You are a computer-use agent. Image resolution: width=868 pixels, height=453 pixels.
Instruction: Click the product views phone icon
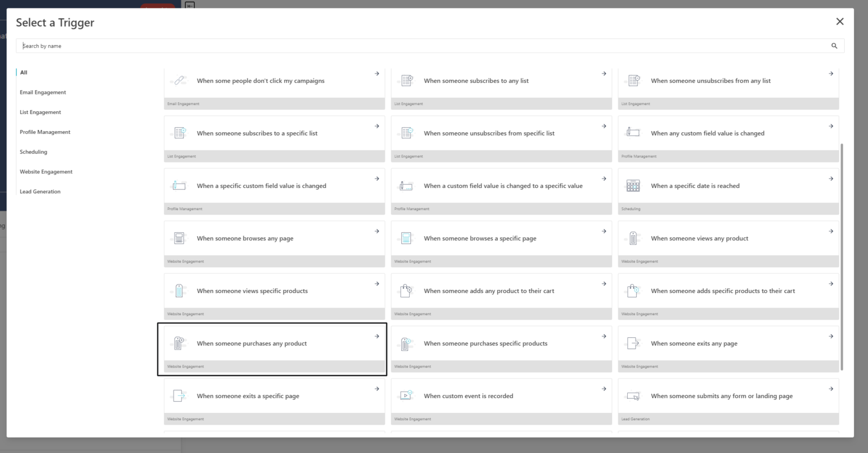point(633,237)
